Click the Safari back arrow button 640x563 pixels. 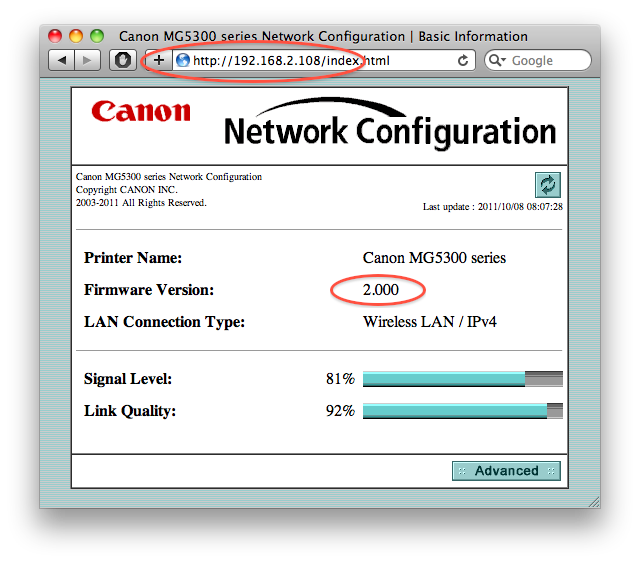(62, 61)
